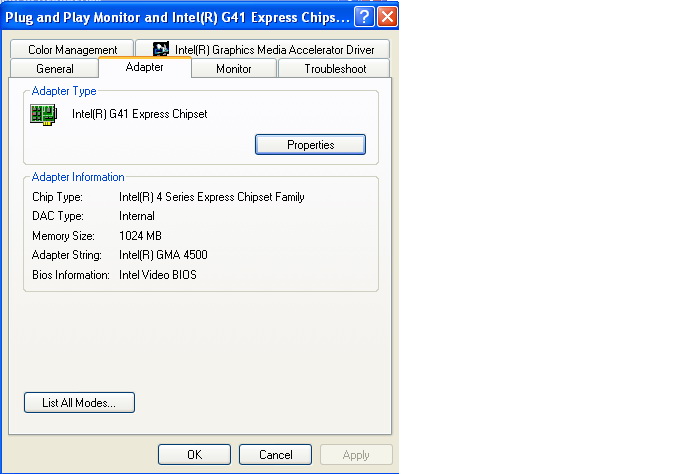683x474 pixels.
Task: Open adapter Properties
Action: click(x=310, y=145)
